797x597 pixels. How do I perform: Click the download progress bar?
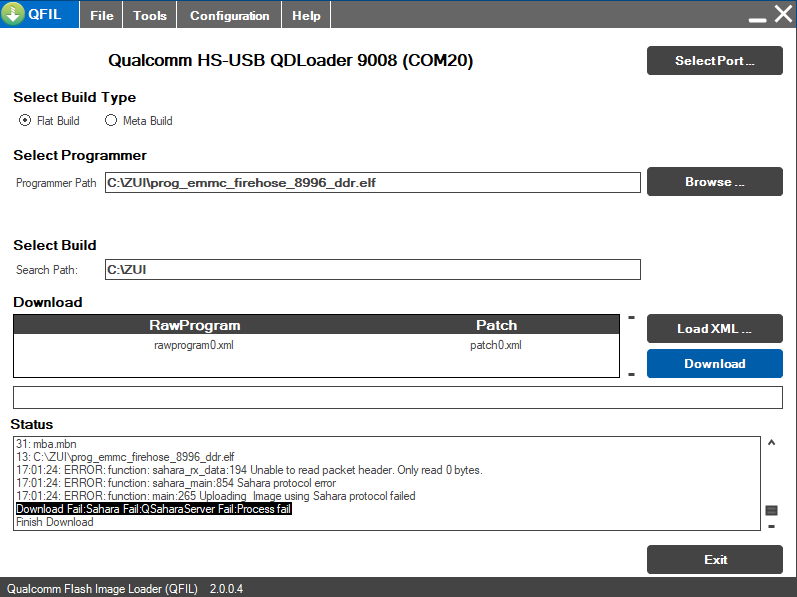pos(397,397)
